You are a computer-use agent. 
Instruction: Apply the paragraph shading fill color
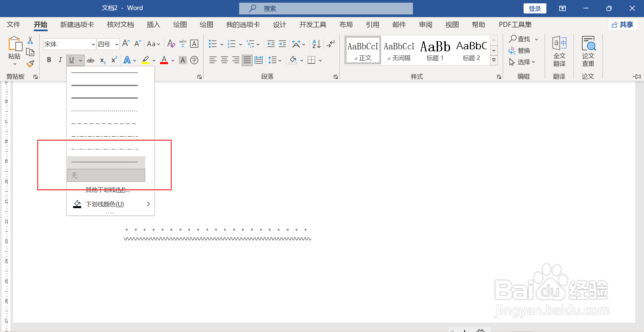293,60
